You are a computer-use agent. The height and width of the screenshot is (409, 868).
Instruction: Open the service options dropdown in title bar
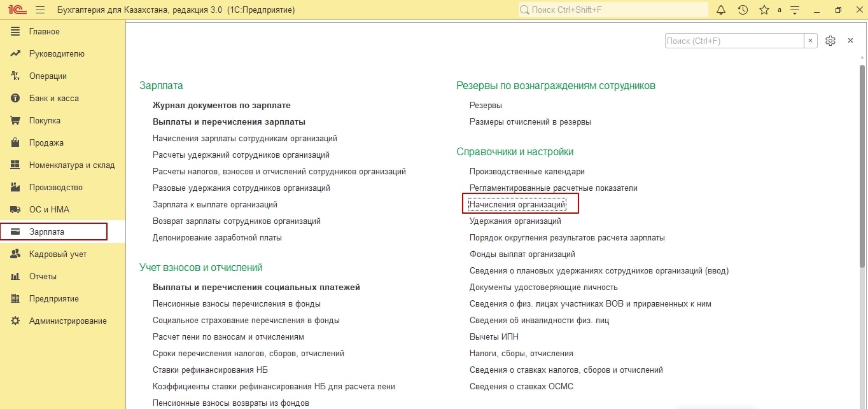[795, 10]
